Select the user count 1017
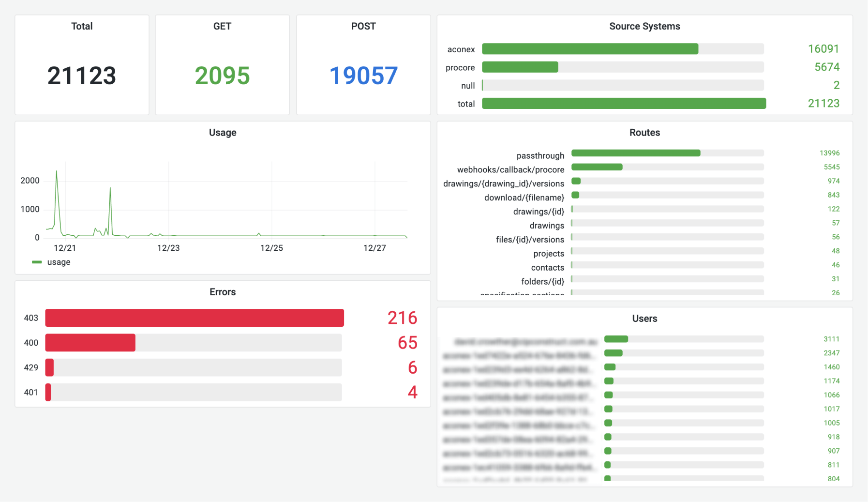Viewport: 868px width, 502px height. 832,409
